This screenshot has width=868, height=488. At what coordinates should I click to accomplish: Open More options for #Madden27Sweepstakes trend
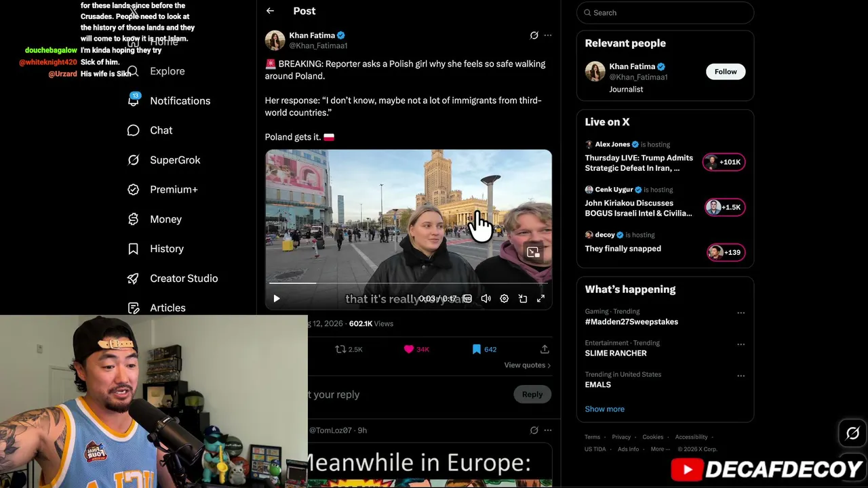pos(741,313)
